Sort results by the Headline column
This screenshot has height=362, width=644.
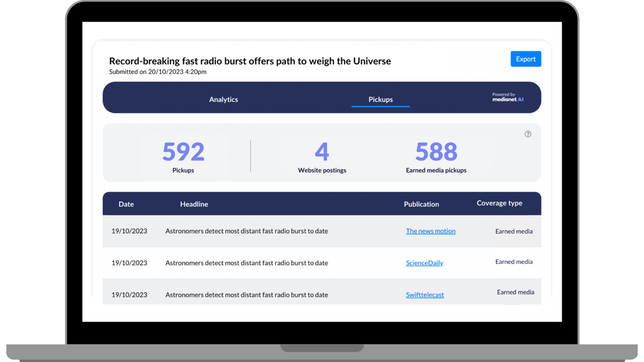(x=194, y=204)
